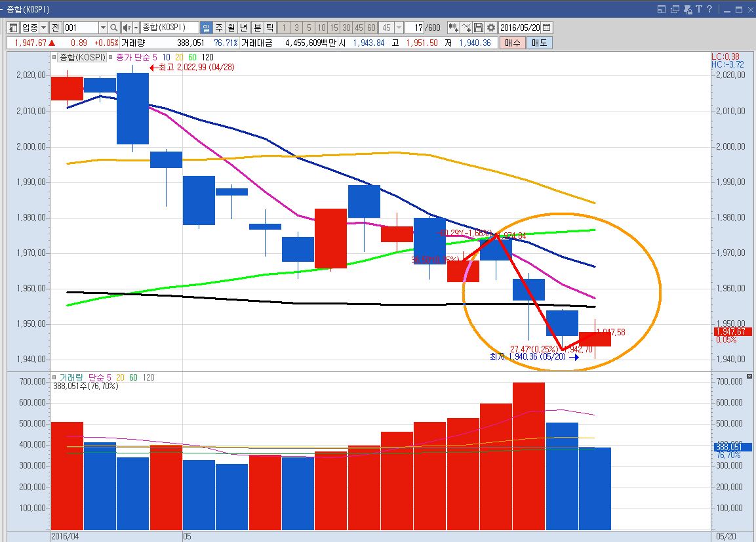The image size is (756, 542).
Task: Click the speaker sound icon in toolbar
Action: (x=127, y=28)
